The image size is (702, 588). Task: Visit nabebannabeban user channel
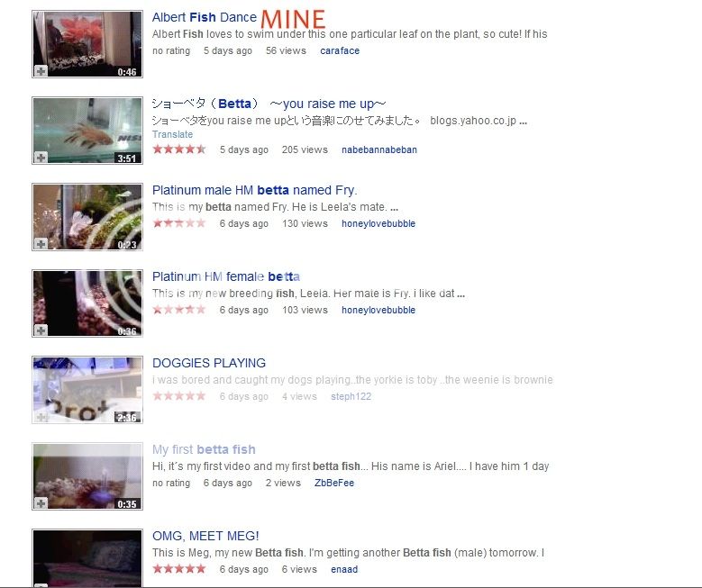[x=378, y=149]
